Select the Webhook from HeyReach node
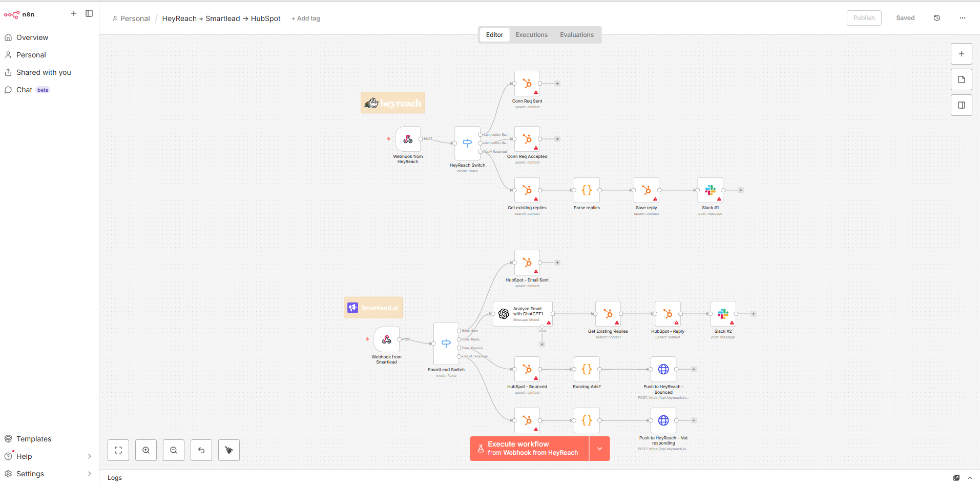This screenshot has width=980, height=485. 408,139
